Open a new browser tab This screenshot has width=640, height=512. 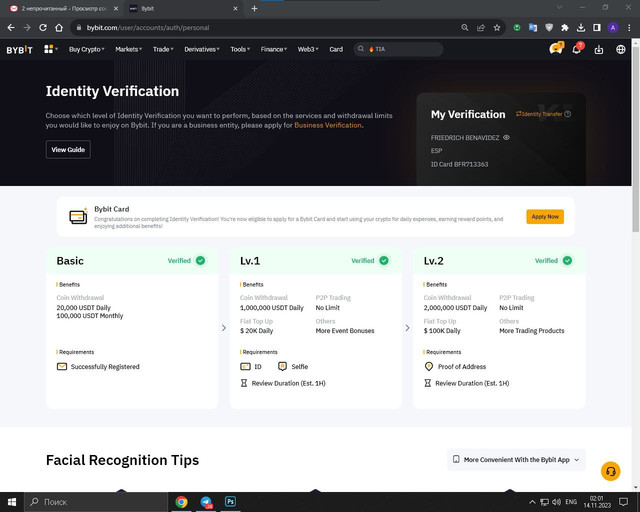tap(254, 9)
